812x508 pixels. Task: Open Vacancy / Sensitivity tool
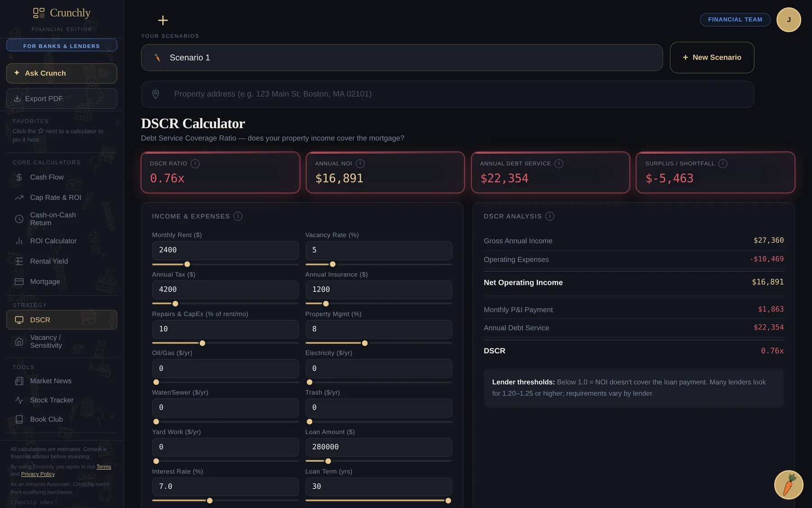pyautogui.click(x=62, y=341)
